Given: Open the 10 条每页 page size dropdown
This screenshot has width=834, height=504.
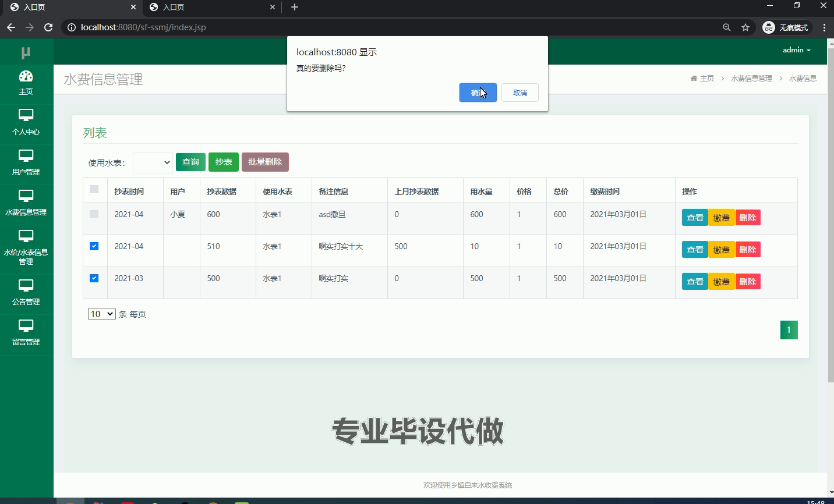Looking at the screenshot, I should point(102,314).
